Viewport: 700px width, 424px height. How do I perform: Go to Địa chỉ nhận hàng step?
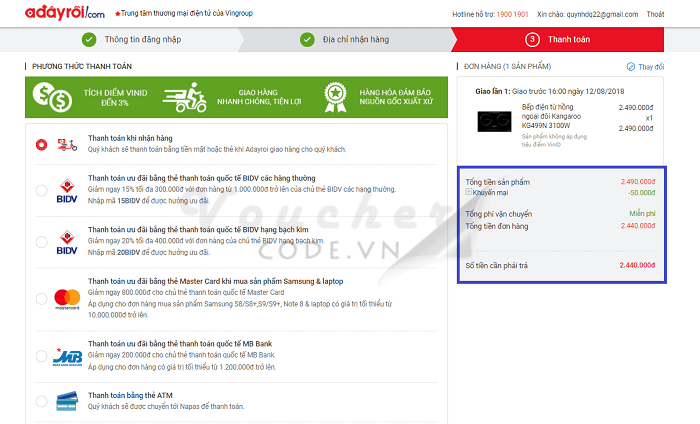coord(356,40)
